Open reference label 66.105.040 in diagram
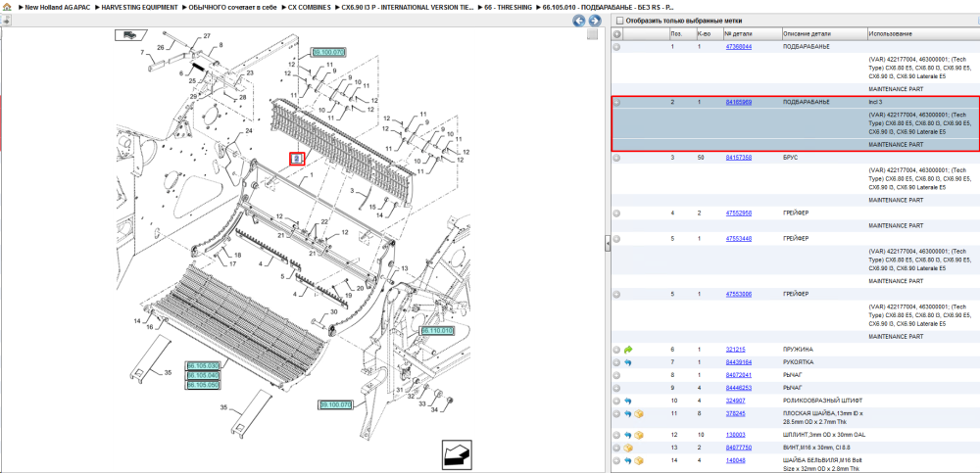Screen dimensions: 980x473 203,375
